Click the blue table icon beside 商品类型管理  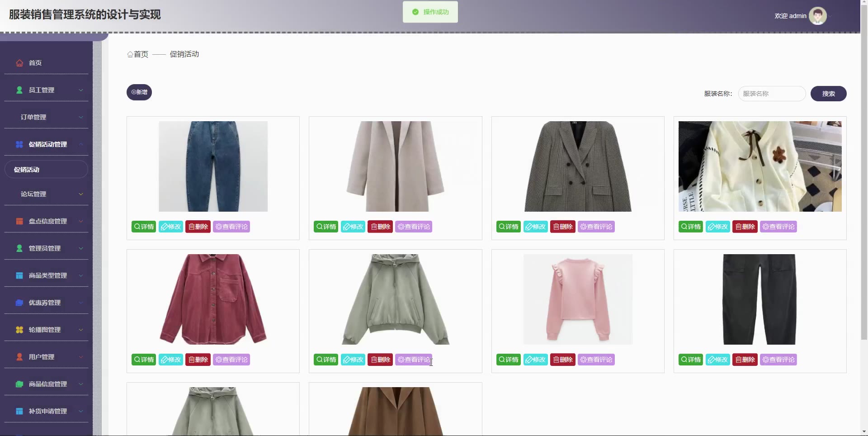pyautogui.click(x=19, y=275)
